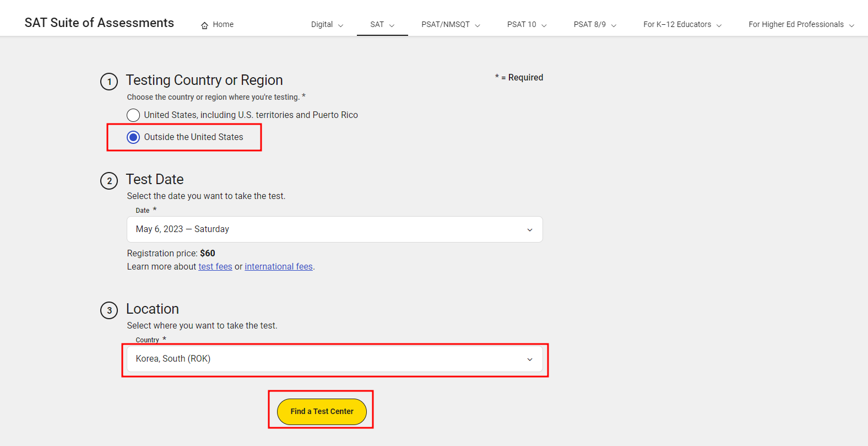Expand the Digital menu
868x446 pixels.
[327, 25]
